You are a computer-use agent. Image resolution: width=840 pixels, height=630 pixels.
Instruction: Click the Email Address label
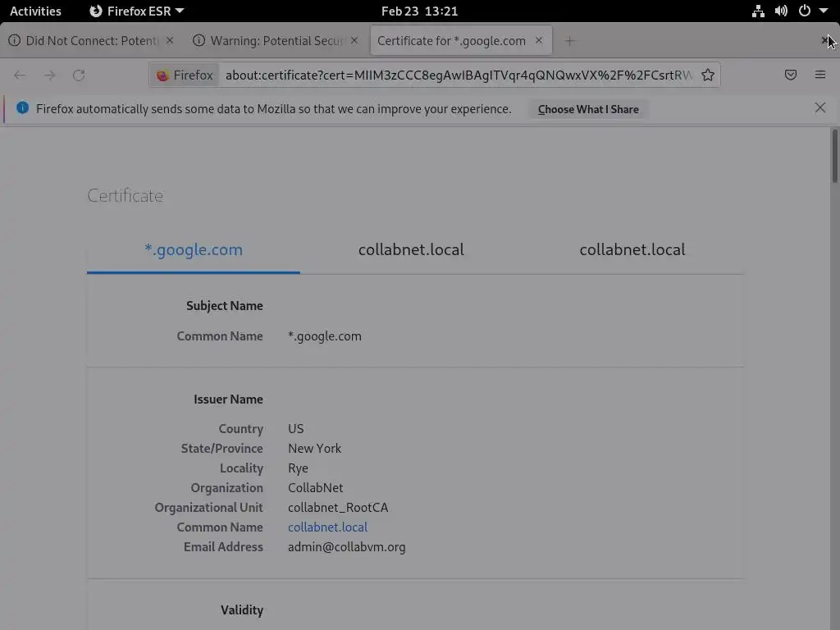coord(223,547)
